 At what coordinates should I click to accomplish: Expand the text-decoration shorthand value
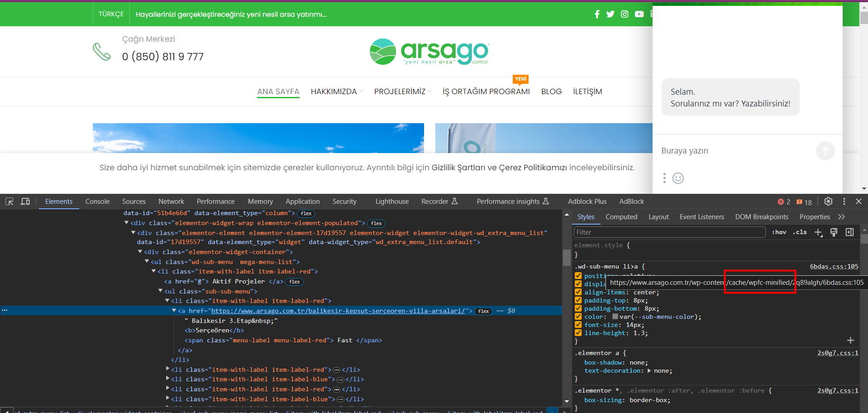[649, 370]
